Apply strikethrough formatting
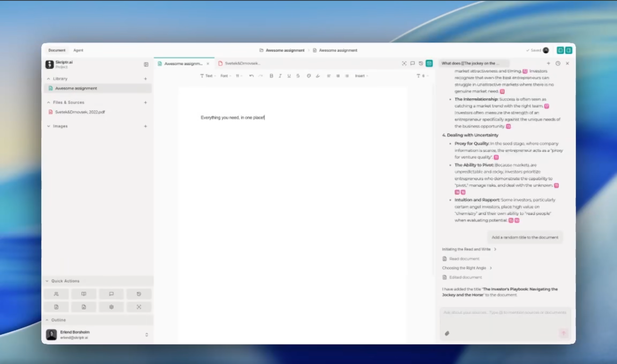617x364 pixels. pyautogui.click(x=298, y=76)
